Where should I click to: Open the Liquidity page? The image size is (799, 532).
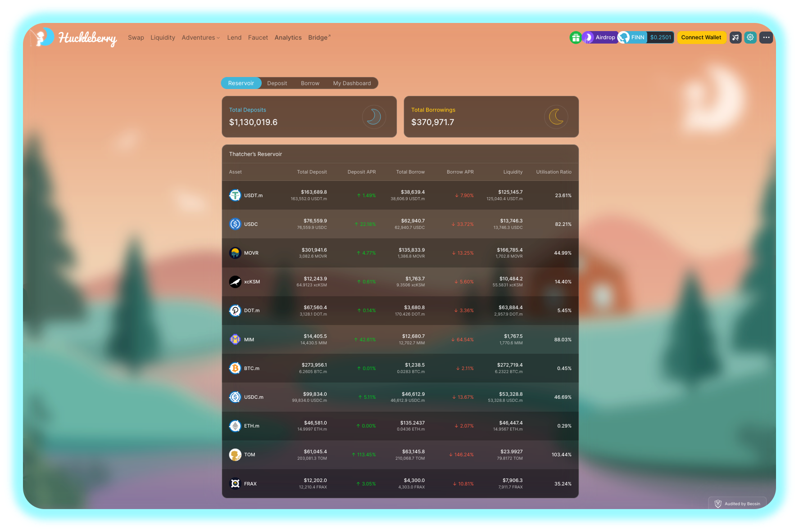click(163, 38)
